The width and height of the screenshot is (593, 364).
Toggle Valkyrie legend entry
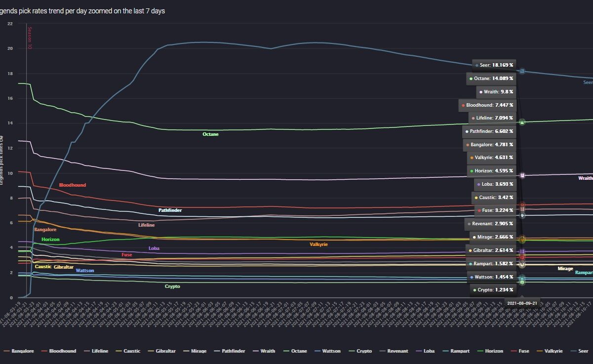tap(549, 351)
